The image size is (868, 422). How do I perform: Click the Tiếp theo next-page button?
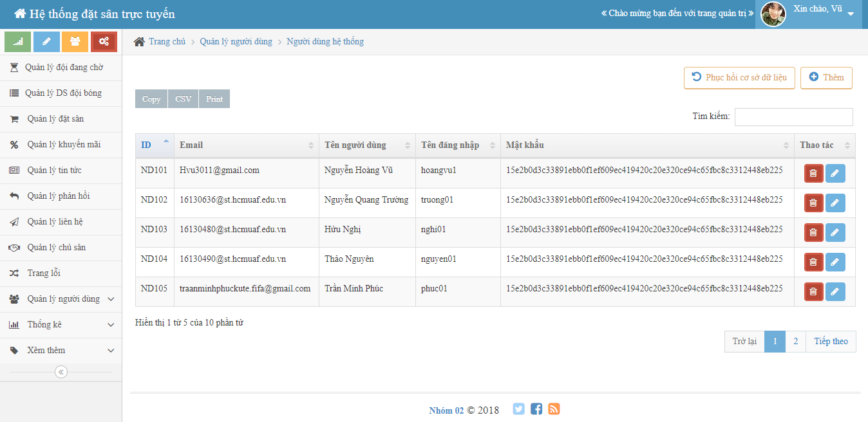[831, 342]
